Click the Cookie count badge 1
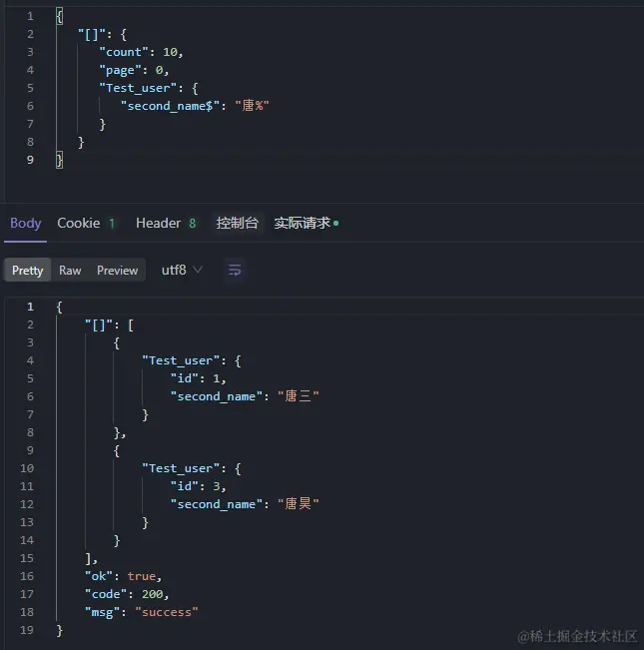This screenshot has width=644, height=650. pos(112,224)
